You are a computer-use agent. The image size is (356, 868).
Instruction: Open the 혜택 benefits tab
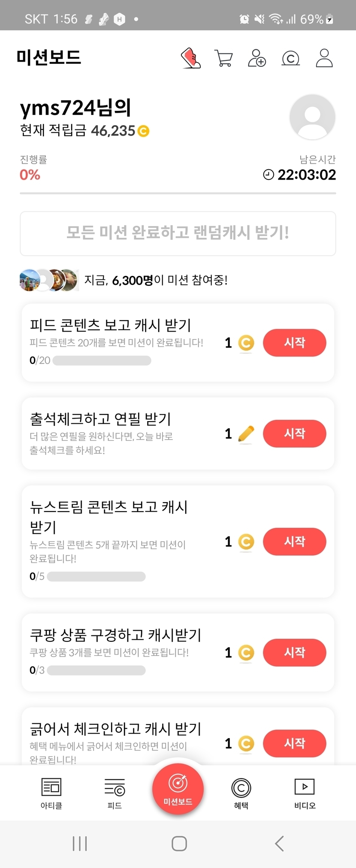point(241,793)
